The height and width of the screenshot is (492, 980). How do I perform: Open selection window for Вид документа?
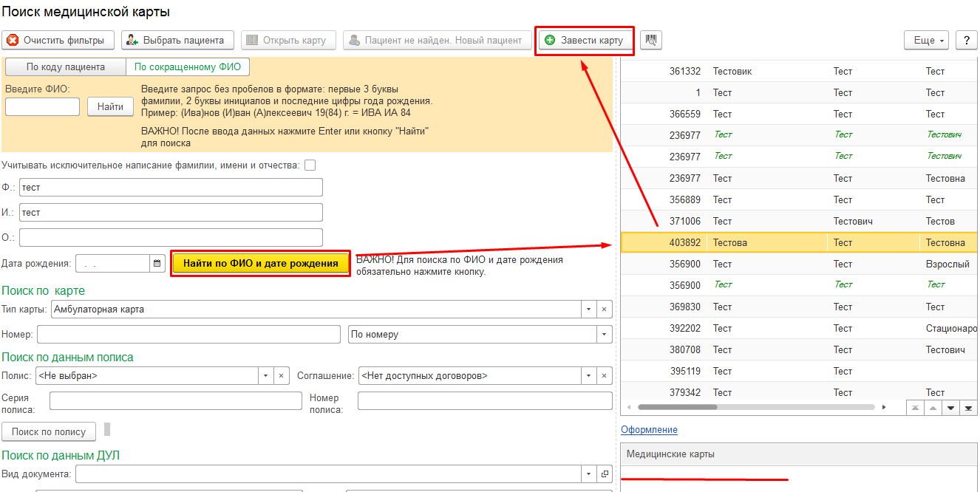point(604,474)
